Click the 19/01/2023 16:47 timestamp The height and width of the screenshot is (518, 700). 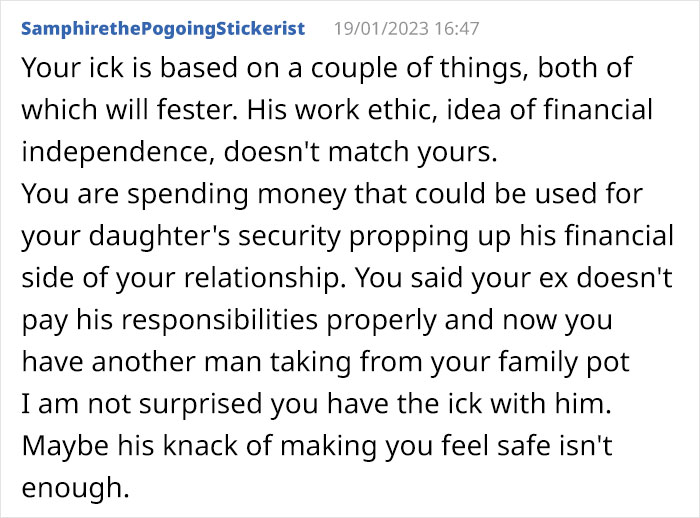(406, 29)
